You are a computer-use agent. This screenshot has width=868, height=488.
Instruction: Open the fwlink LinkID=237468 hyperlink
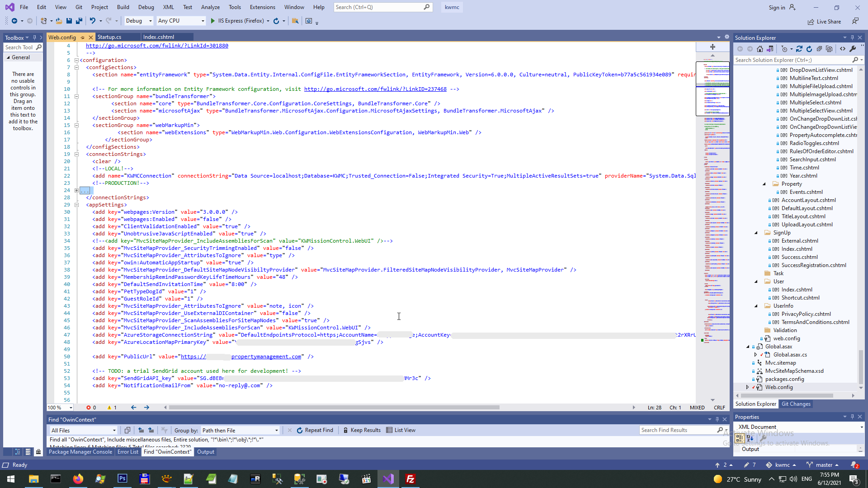(x=375, y=89)
